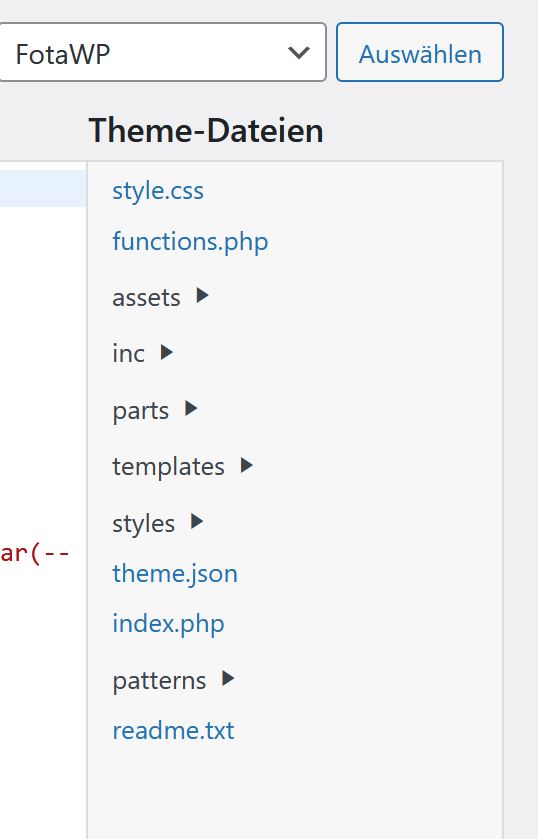Image resolution: width=538 pixels, height=839 pixels.
Task: Select the patterns folder label
Action: 159,681
